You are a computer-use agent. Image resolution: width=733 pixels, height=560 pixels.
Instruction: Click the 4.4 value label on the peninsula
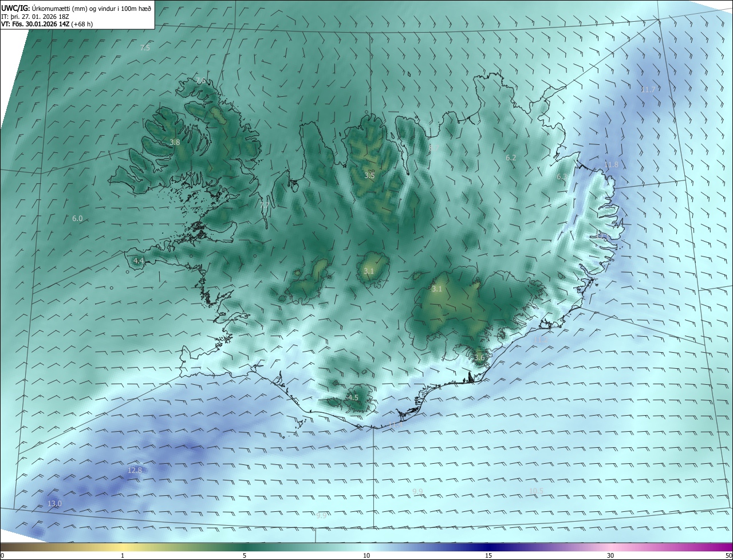tap(138, 261)
